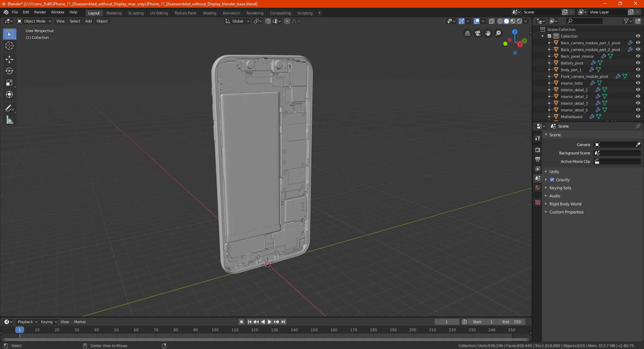644x349 pixels.
Task: Jump to the start frame
Action: tap(250, 322)
